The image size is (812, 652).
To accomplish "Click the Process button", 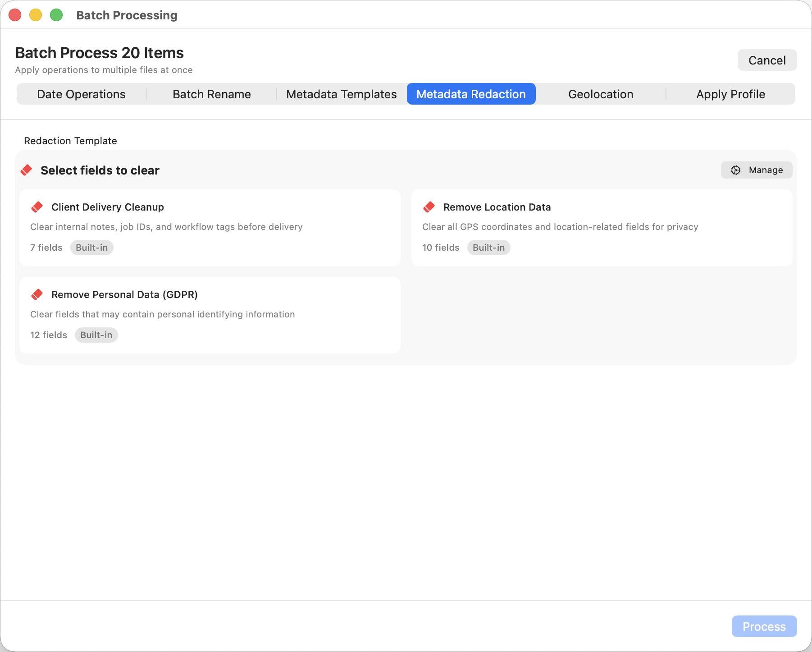I will click(x=764, y=626).
